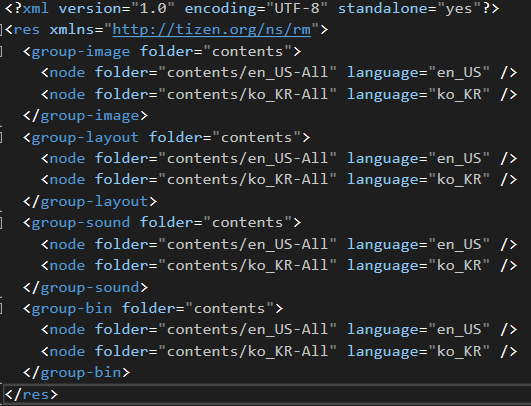Click the opening group-image tag name
The width and height of the screenshot is (531, 406).
[81, 51]
